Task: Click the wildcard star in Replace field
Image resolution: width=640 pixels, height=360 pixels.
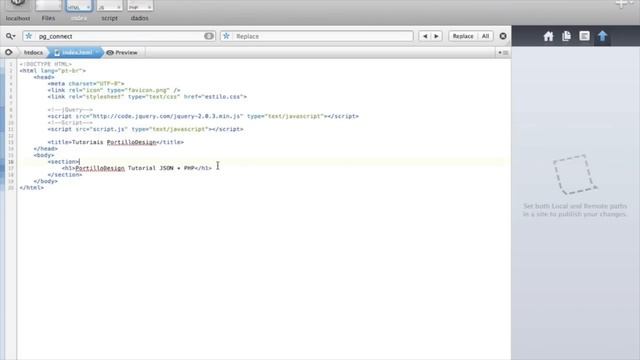Action: tap(226, 36)
